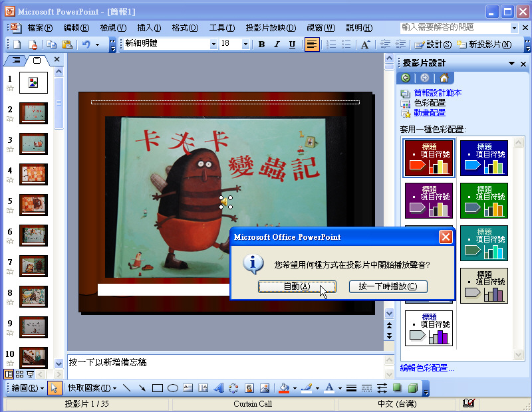Open the font size dropdown
This screenshot has height=412, width=532.
click(x=245, y=44)
